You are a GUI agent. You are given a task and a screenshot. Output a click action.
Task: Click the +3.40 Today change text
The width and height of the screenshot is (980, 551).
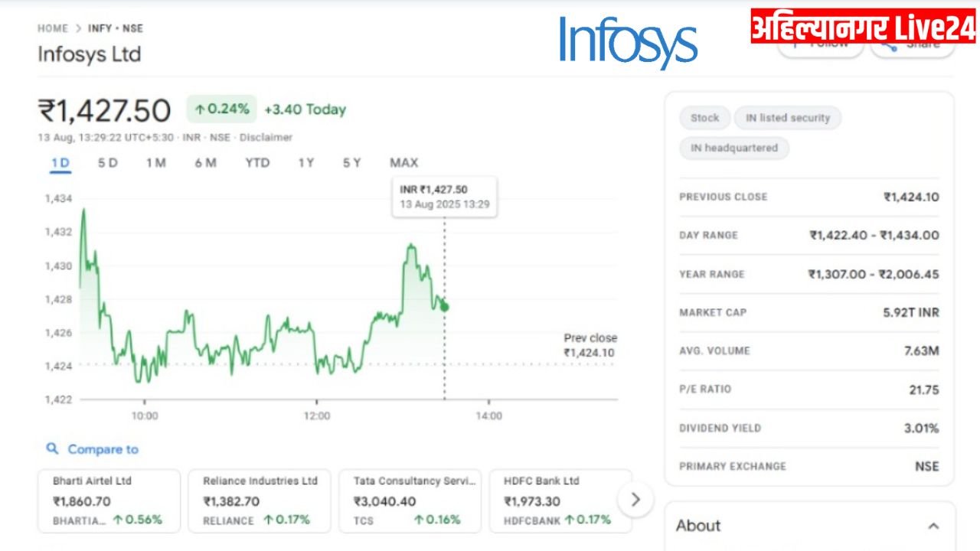pos(305,109)
